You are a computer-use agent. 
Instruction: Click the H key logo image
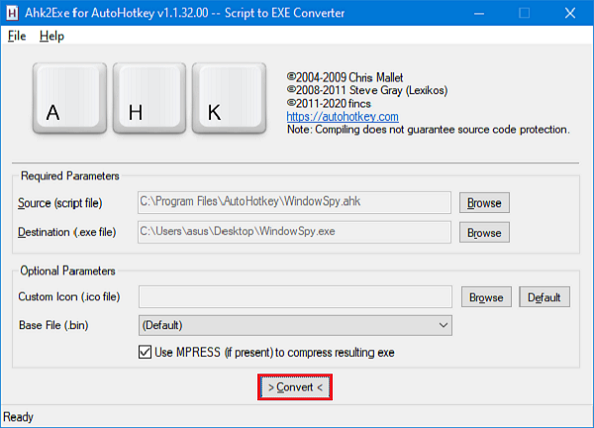pos(149,98)
